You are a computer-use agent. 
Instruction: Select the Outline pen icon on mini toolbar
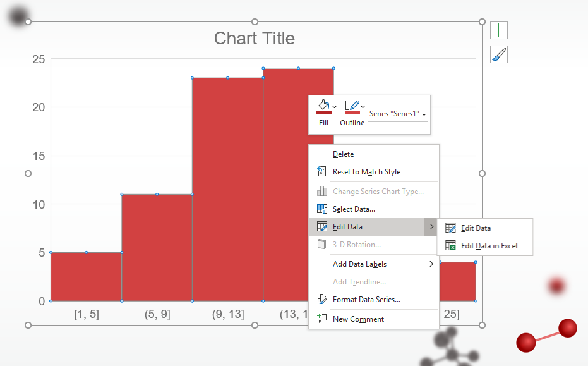pyautogui.click(x=351, y=105)
